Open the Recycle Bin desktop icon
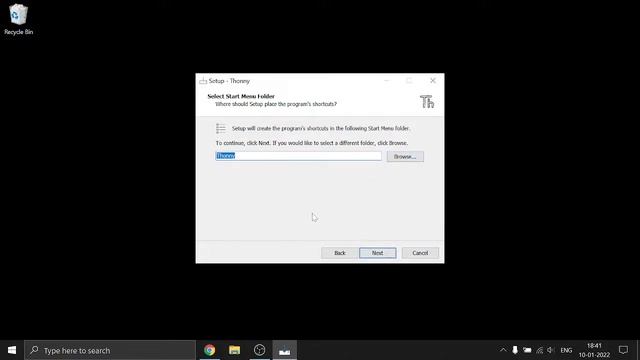This screenshot has height=360, width=640. (x=18, y=19)
